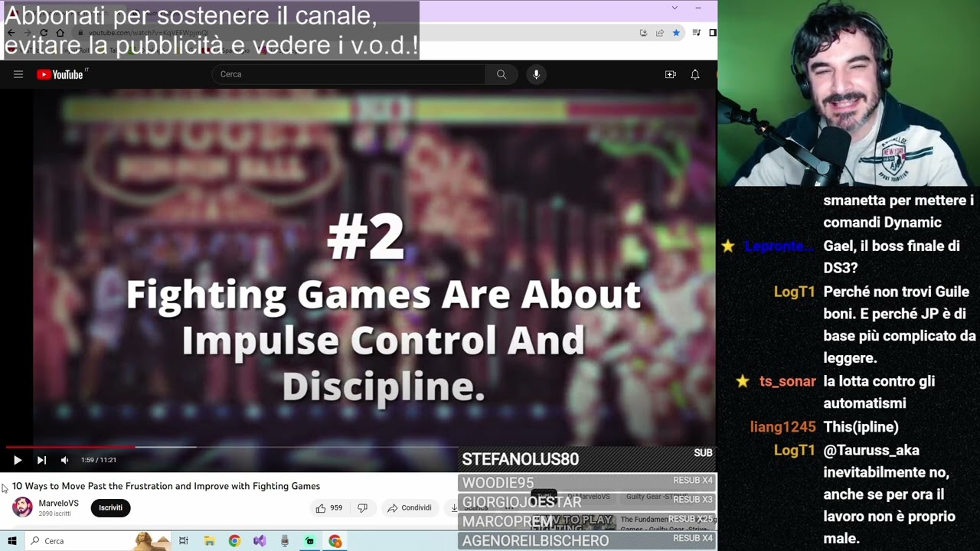Open the green app taskbar icon
Image resolution: width=980 pixels, height=551 pixels.
pos(309,541)
